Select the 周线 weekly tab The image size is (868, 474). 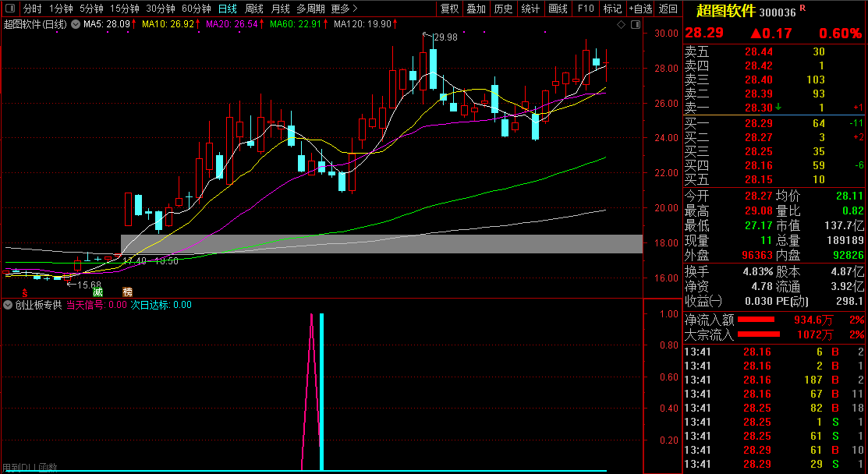click(254, 9)
